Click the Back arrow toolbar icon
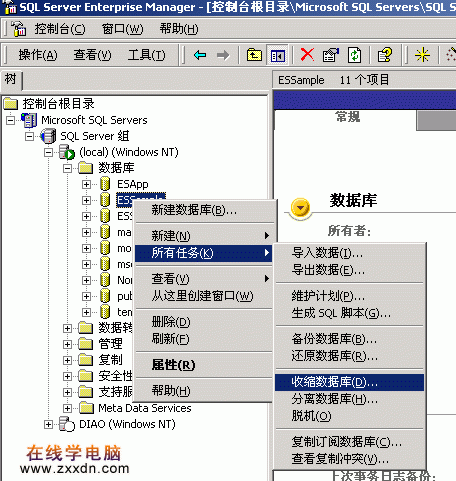The image size is (456, 481). (x=200, y=55)
